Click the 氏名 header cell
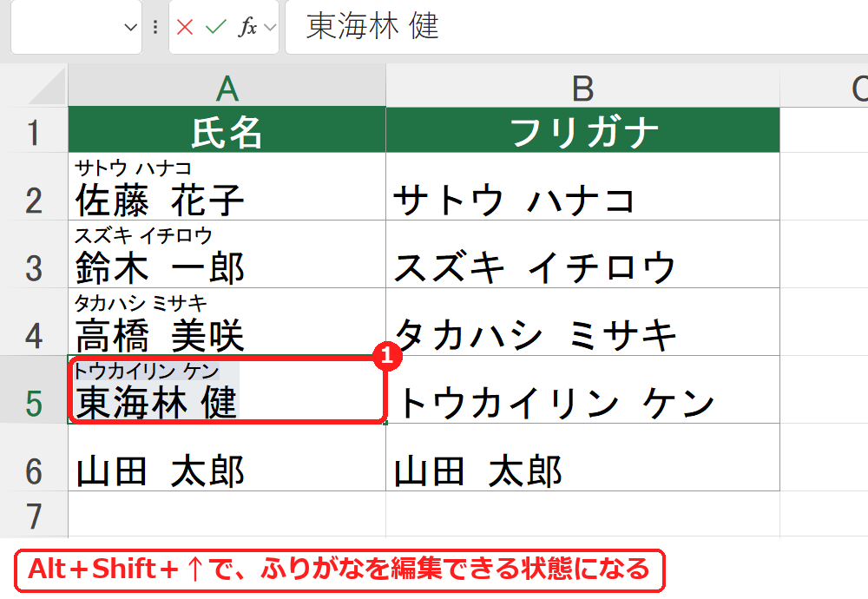Image resolution: width=868 pixels, height=599 pixels. pos(227,130)
